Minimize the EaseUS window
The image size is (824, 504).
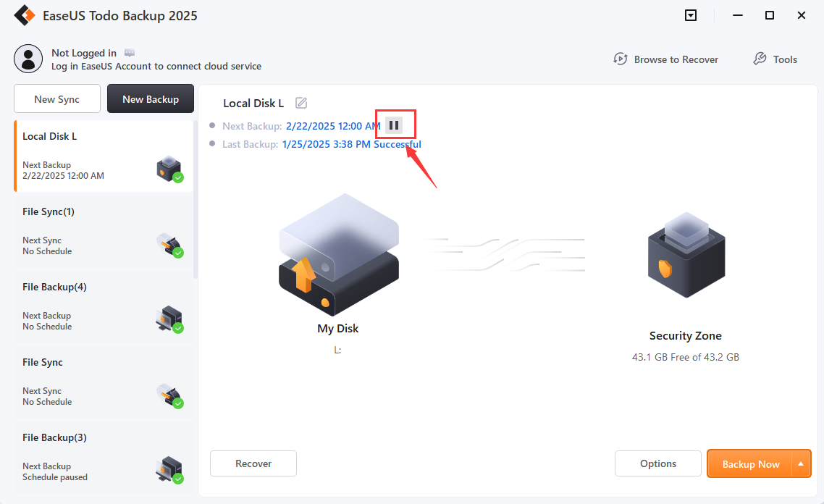pyautogui.click(x=738, y=15)
